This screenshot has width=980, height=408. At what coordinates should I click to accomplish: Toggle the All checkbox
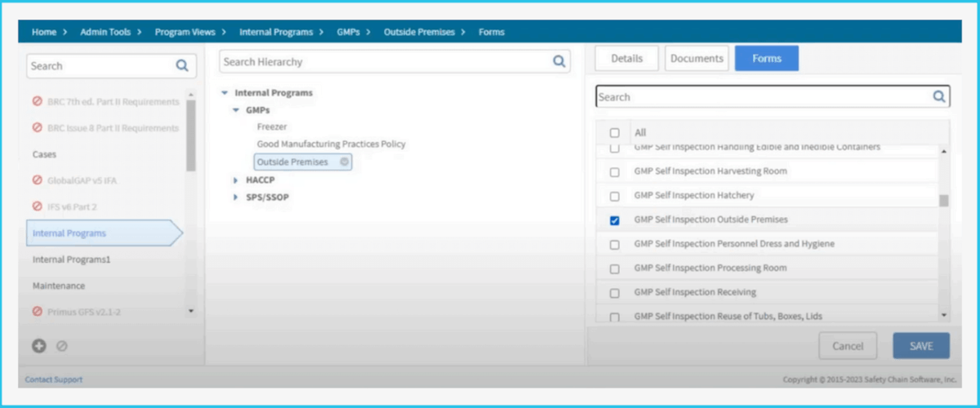click(615, 132)
